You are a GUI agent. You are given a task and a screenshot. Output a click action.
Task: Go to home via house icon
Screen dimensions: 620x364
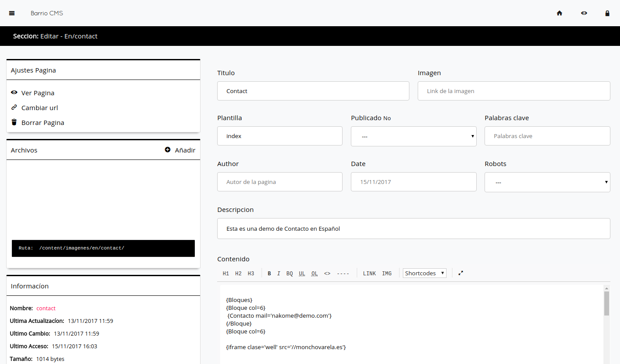tap(559, 13)
